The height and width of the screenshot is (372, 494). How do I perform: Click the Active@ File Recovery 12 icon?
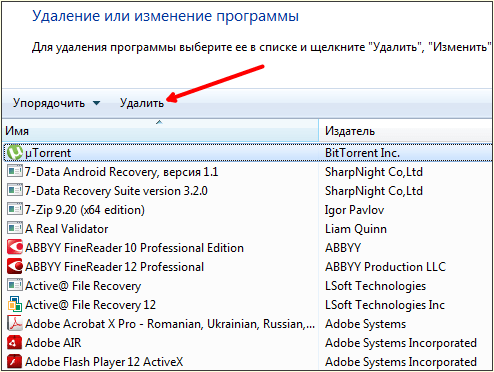click(x=15, y=305)
